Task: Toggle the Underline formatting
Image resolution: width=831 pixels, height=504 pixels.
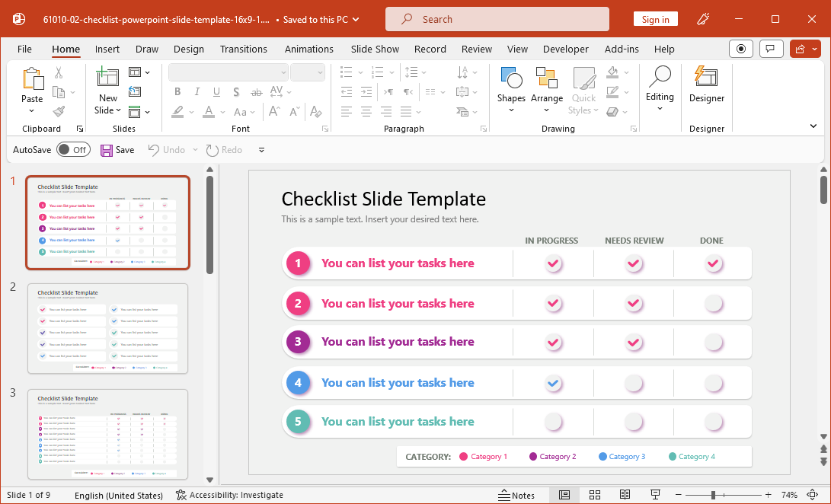Action: [x=216, y=91]
